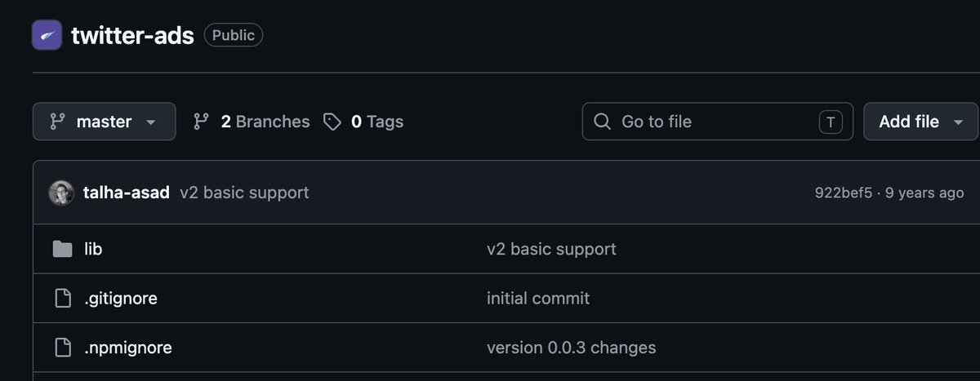Image resolution: width=980 pixels, height=381 pixels.
Task: Open the 2 Branches link
Action: tap(252, 122)
